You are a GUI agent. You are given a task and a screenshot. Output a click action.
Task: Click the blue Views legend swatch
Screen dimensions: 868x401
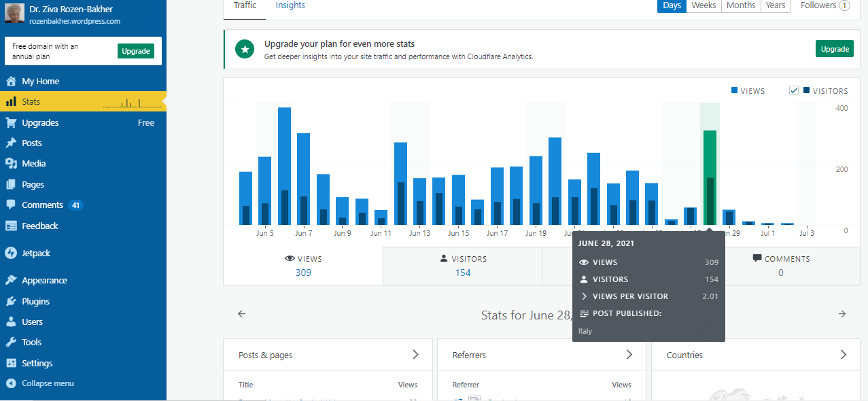(x=734, y=90)
